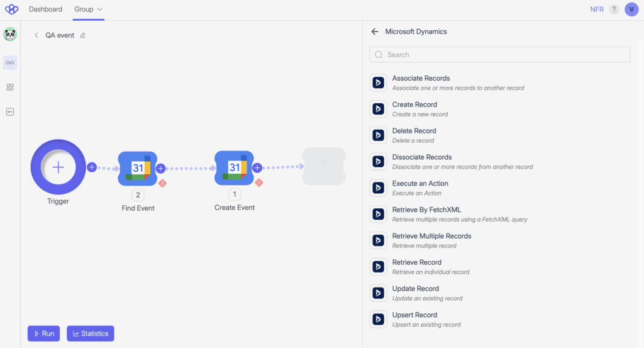This screenshot has height=348, width=644.
Task: Click the Microsoft Dynamics panel title
Action: (416, 31)
